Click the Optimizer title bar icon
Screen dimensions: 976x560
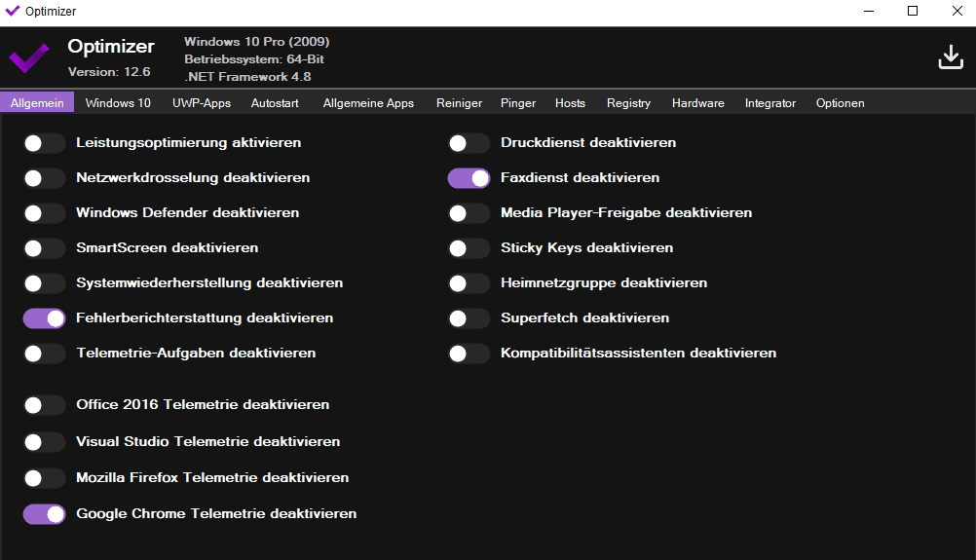[12, 12]
